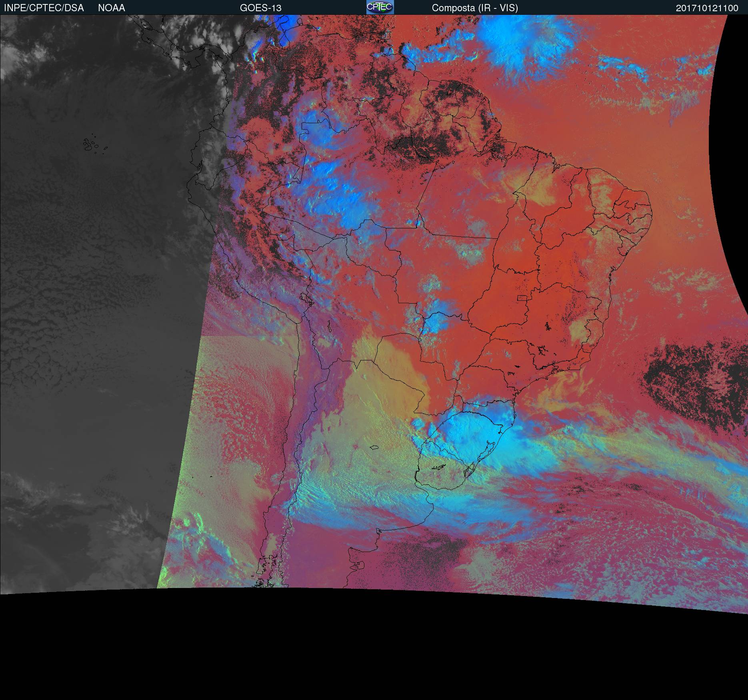Click the NOAA label in the header
748x700 pixels.
point(111,8)
